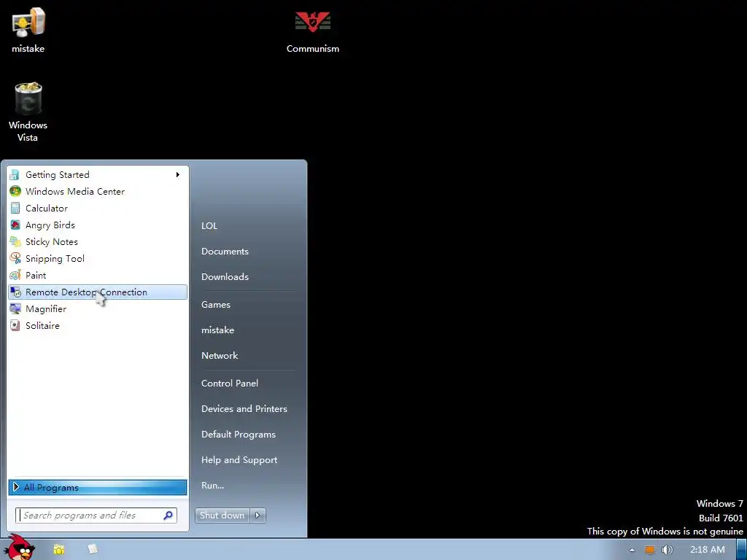Expand All Programs list

click(97, 487)
